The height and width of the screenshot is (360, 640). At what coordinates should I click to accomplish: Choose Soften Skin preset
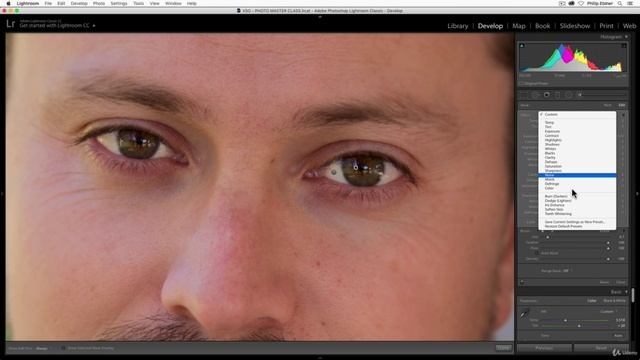click(577, 209)
